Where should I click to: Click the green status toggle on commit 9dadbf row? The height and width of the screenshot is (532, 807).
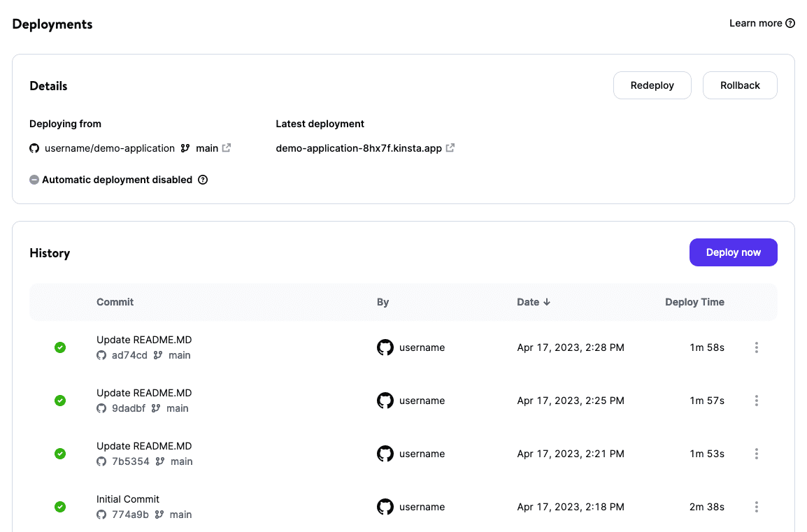coord(60,401)
